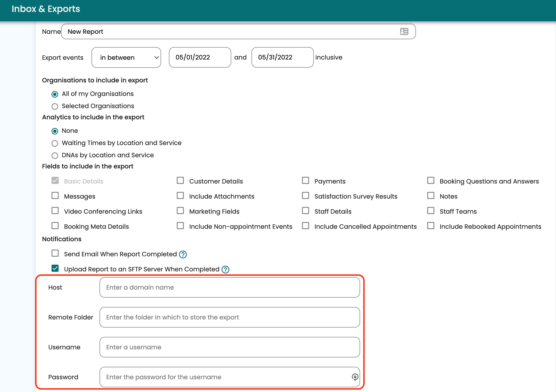Click the contact card icon in Name field

click(x=404, y=31)
